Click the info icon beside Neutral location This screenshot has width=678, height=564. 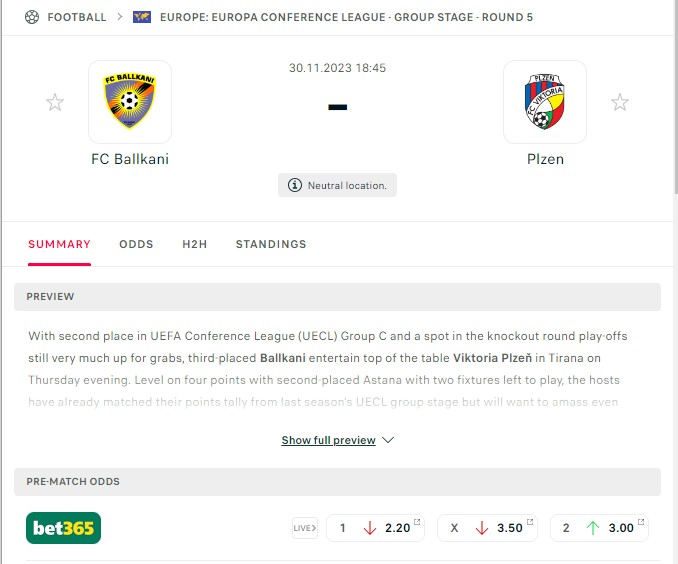coord(295,185)
